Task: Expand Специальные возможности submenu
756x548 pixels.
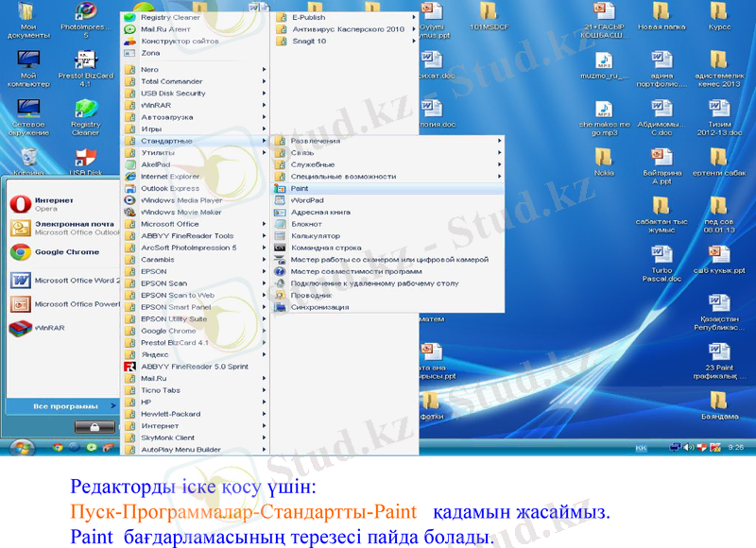Action: [x=343, y=177]
